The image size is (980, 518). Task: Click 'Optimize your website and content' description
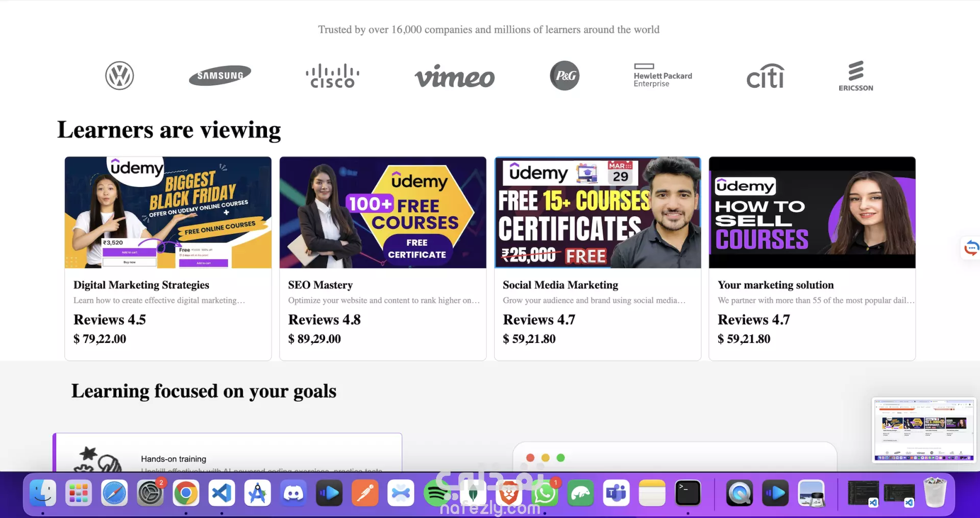384,301
